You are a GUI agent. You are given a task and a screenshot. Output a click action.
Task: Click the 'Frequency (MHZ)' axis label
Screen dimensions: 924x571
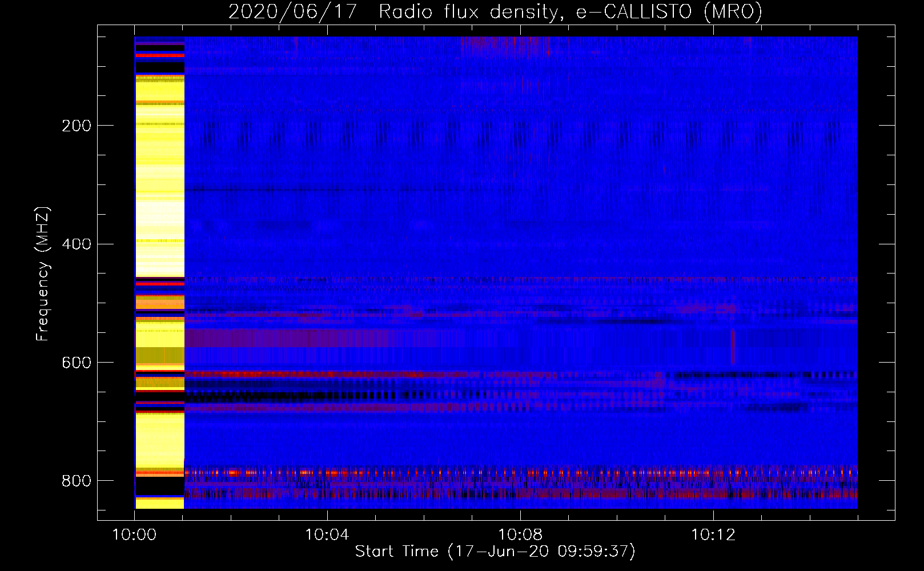pyautogui.click(x=43, y=274)
